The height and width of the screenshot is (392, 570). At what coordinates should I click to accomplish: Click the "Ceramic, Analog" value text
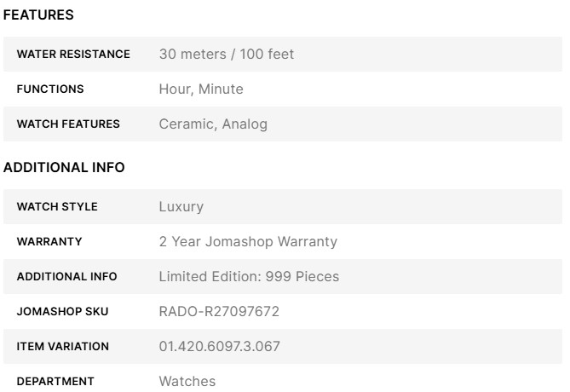(x=213, y=124)
